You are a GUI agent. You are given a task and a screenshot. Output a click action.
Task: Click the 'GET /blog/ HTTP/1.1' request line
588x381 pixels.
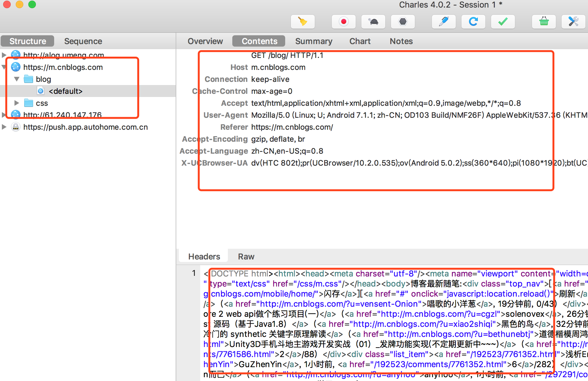coord(287,55)
